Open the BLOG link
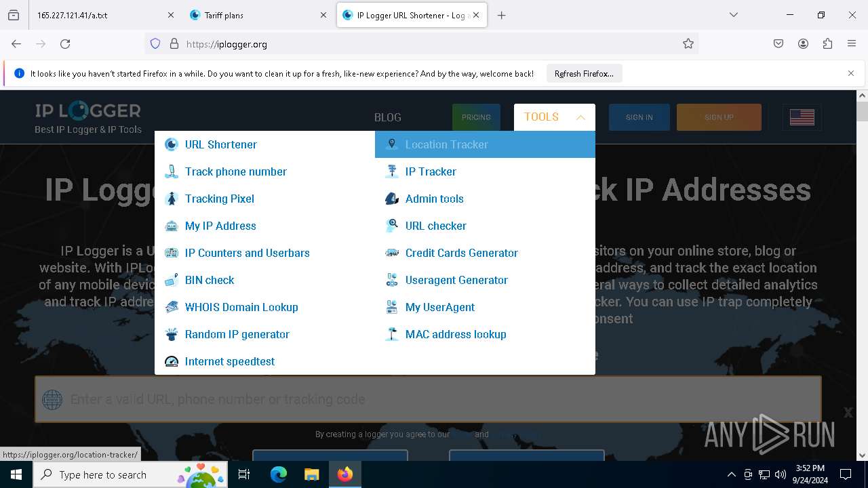 pyautogui.click(x=388, y=117)
